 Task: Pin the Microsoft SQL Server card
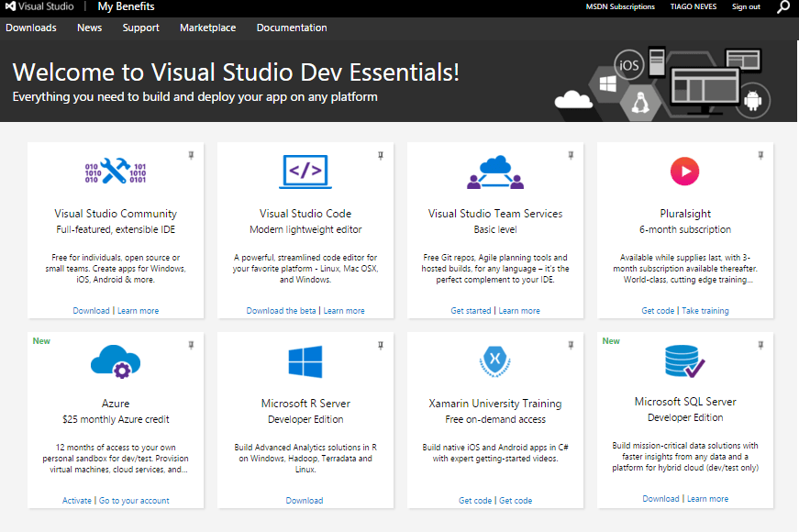760,345
